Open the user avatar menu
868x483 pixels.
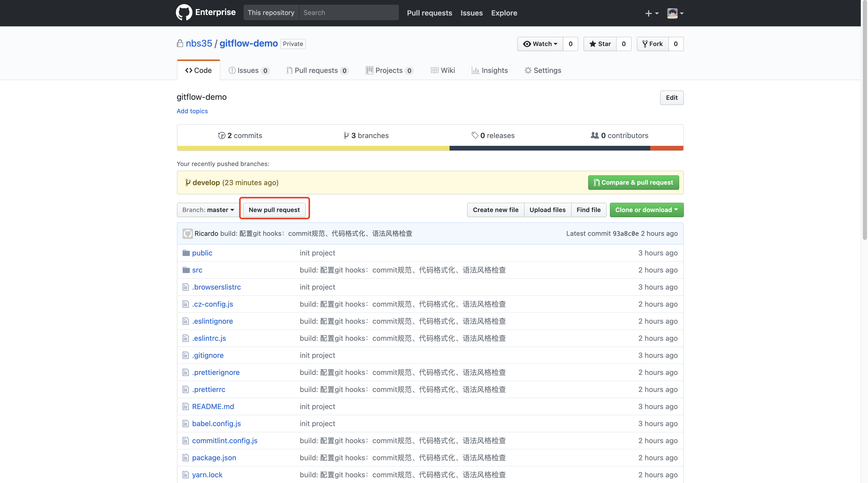click(x=675, y=13)
